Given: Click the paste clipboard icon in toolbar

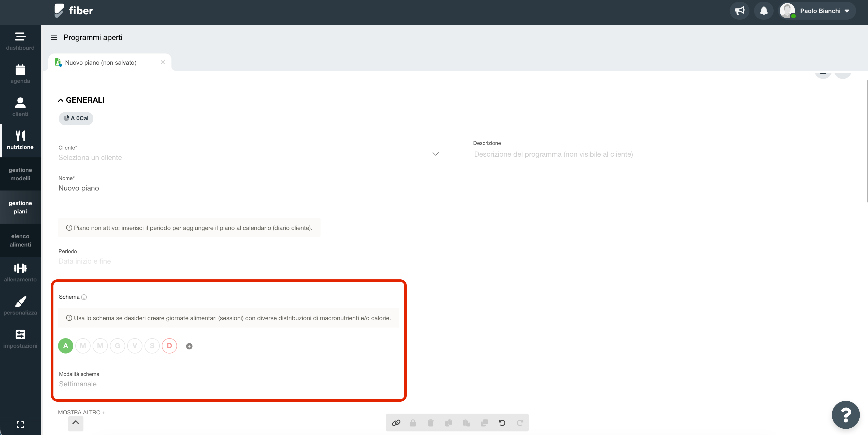Looking at the screenshot, I should pos(466,423).
